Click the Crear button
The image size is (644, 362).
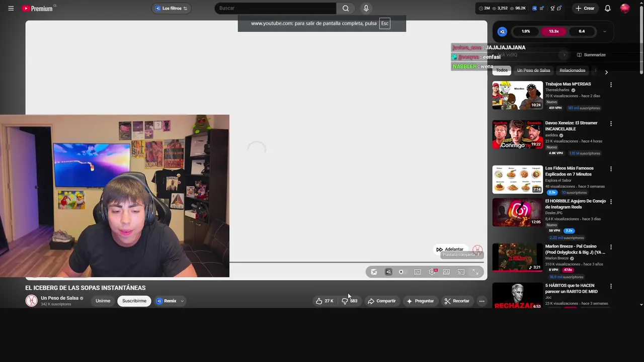coord(585,9)
